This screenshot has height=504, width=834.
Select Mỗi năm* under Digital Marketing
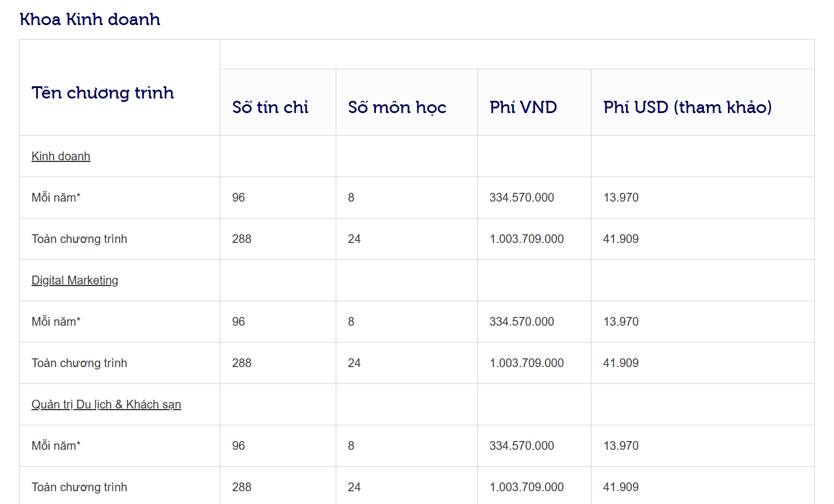[x=56, y=322]
